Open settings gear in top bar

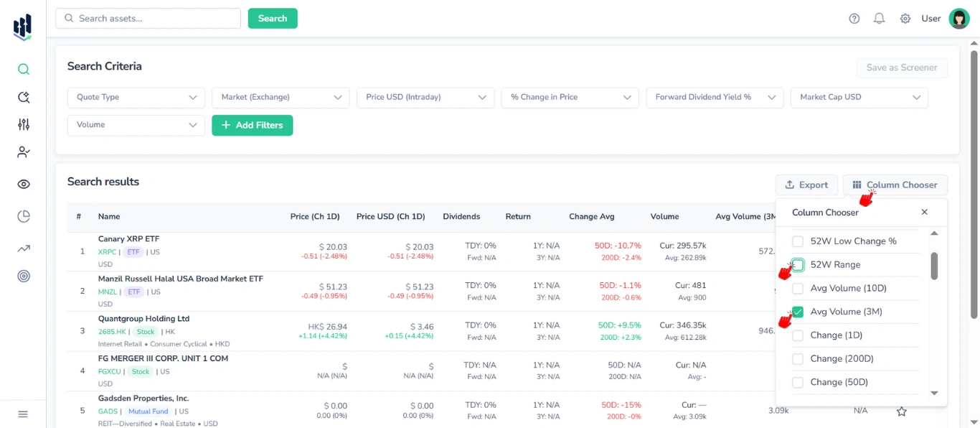coord(905,19)
